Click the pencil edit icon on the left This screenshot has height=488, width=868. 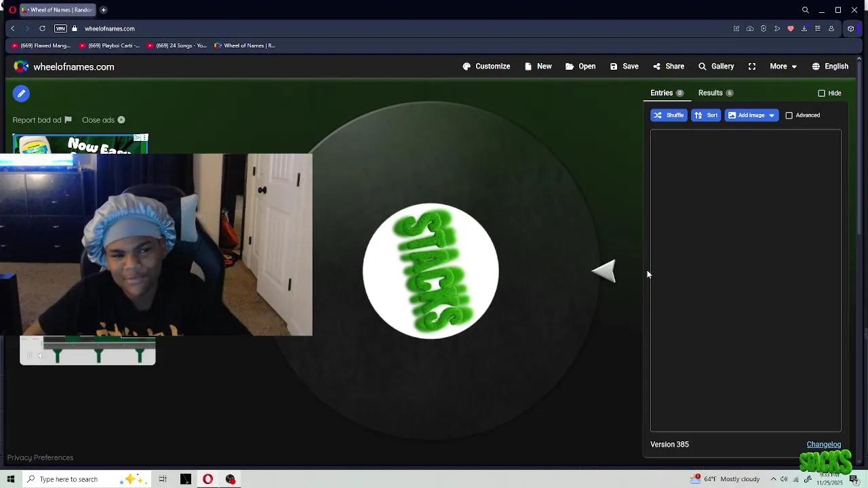click(21, 94)
